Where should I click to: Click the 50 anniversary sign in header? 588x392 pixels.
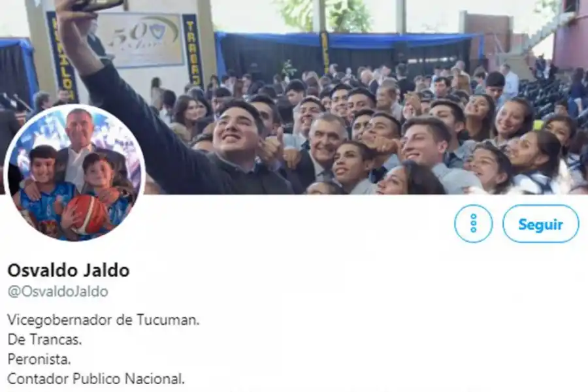pyautogui.click(x=140, y=40)
